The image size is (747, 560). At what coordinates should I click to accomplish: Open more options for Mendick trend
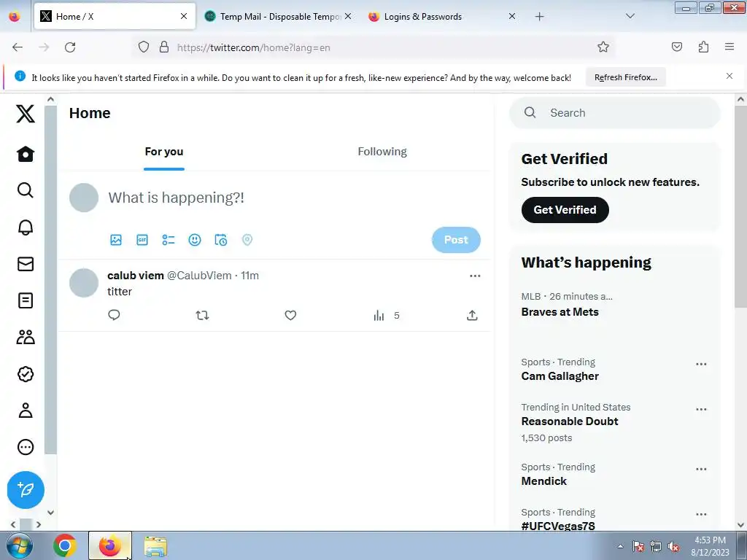(x=701, y=469)
